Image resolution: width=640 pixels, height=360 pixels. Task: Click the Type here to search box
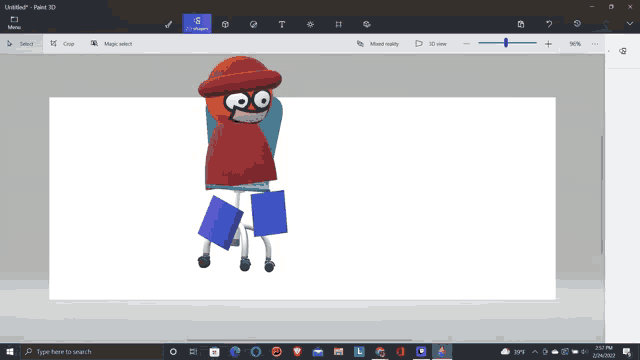pos(91,351)
